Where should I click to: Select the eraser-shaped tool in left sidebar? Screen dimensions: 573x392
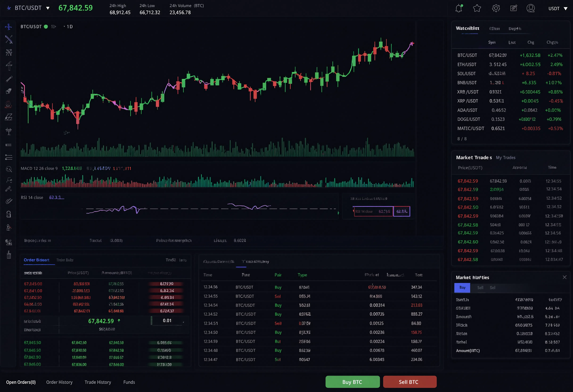coord(9,91)
